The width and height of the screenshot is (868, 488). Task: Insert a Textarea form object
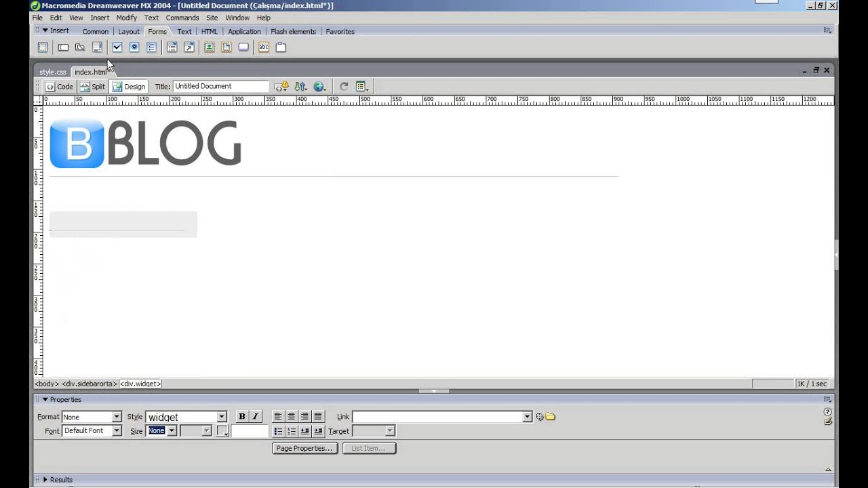point(97,47)
